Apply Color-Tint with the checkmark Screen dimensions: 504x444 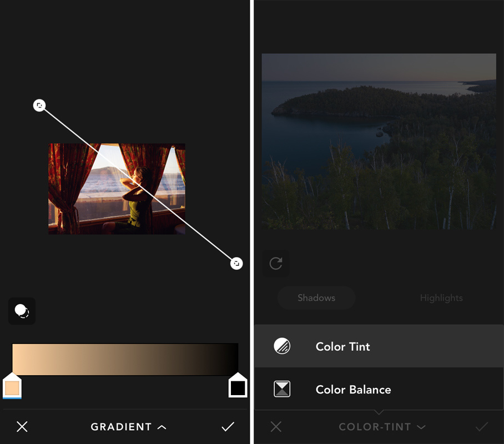[481, 427]
